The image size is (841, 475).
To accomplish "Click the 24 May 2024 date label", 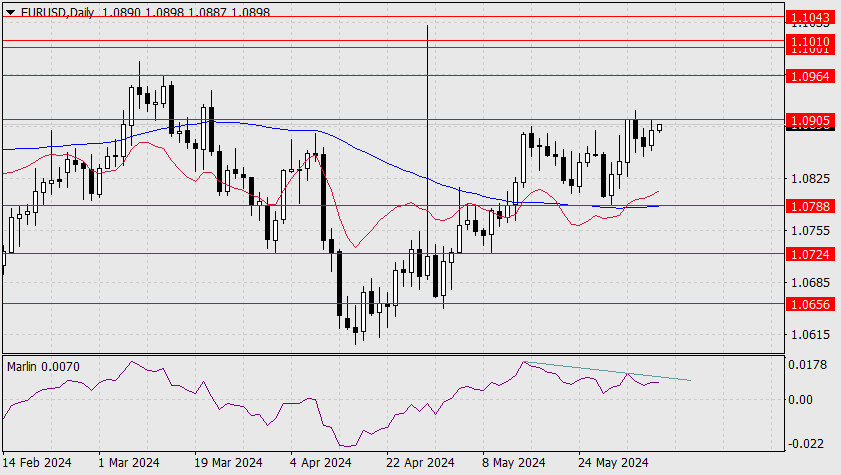I will pos(613,462).
